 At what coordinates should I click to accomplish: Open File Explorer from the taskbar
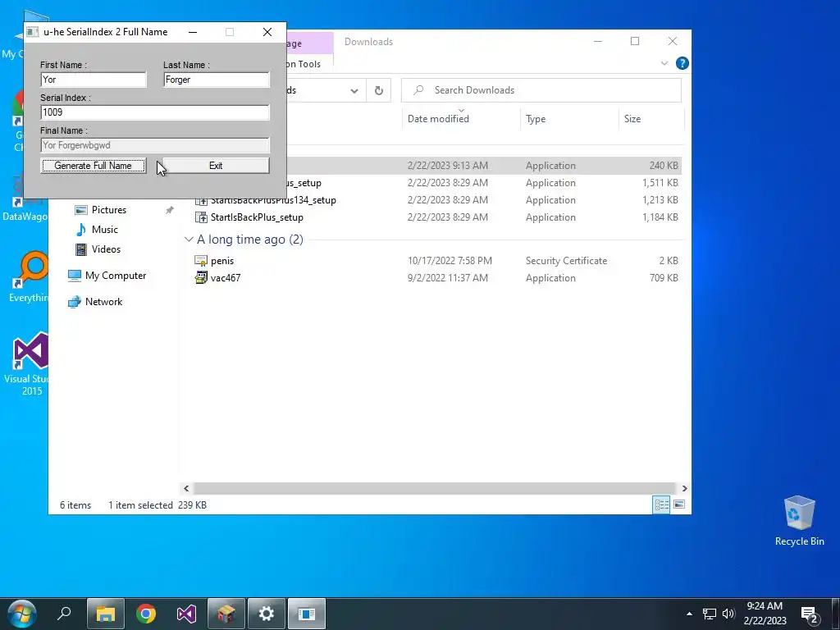pos(106,614)
